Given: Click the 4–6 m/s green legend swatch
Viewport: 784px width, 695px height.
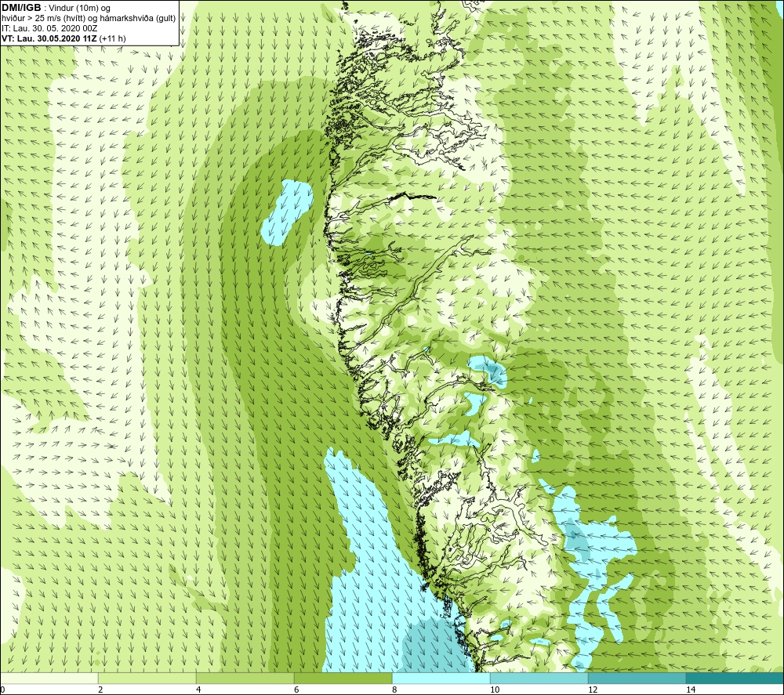Looking at the screenshot, I should [x=245, y=678].
